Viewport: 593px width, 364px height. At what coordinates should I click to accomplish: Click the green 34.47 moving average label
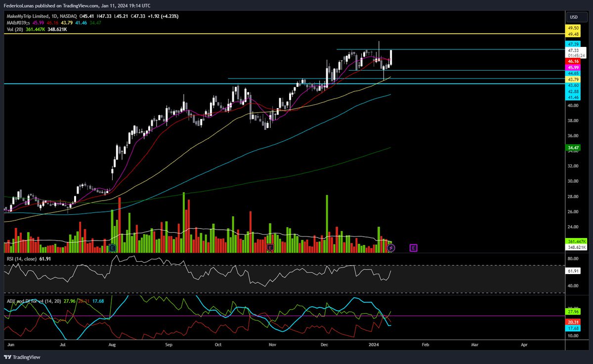[x=573, y=148]
